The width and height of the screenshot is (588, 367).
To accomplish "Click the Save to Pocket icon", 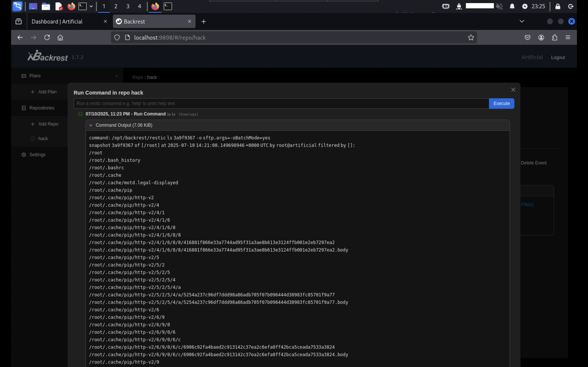I will coord(528,37).
